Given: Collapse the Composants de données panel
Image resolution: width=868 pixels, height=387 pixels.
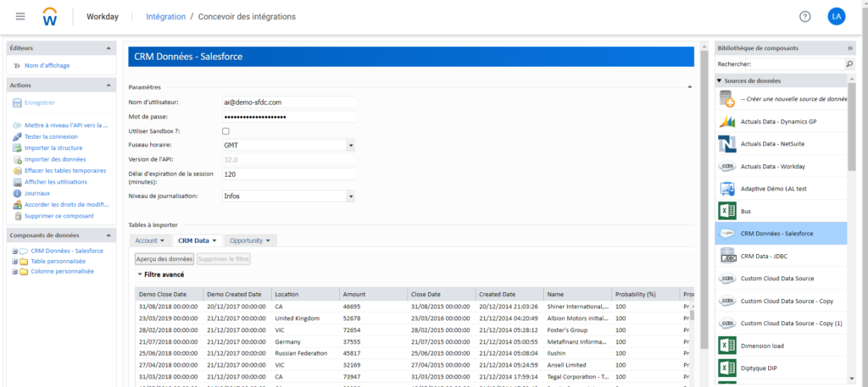Looking at the screenshot, I should pos(108,235).
